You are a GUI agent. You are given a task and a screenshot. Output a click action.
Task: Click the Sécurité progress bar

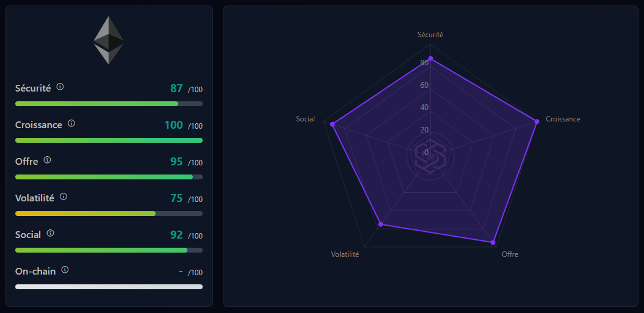pyautogui.click(x=109, y=104)
